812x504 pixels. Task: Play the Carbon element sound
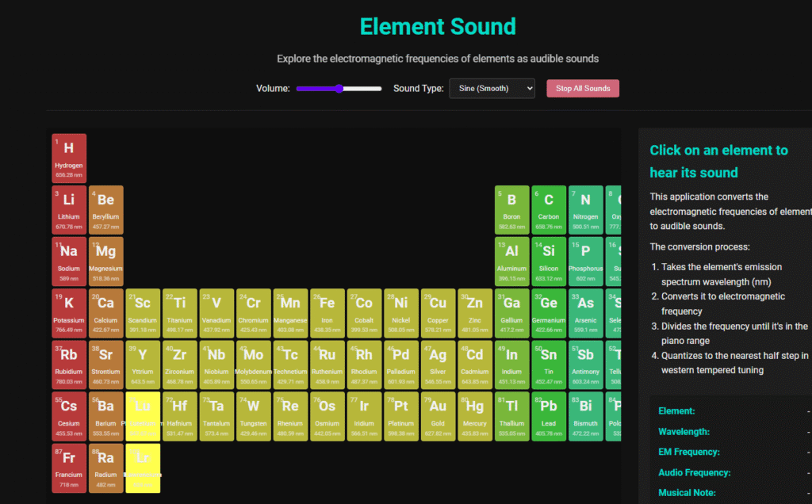(x=549, y=210)
